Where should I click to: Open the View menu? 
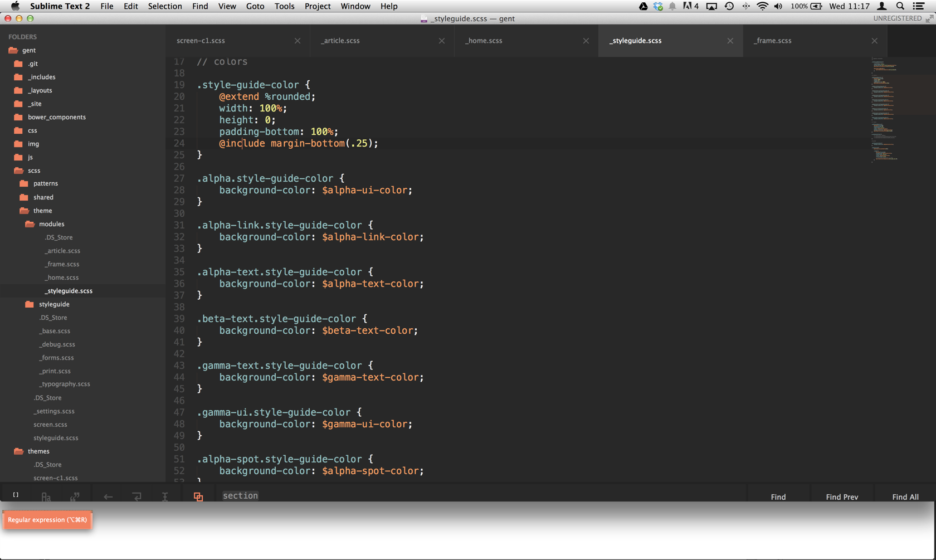(x=227, y=6)
